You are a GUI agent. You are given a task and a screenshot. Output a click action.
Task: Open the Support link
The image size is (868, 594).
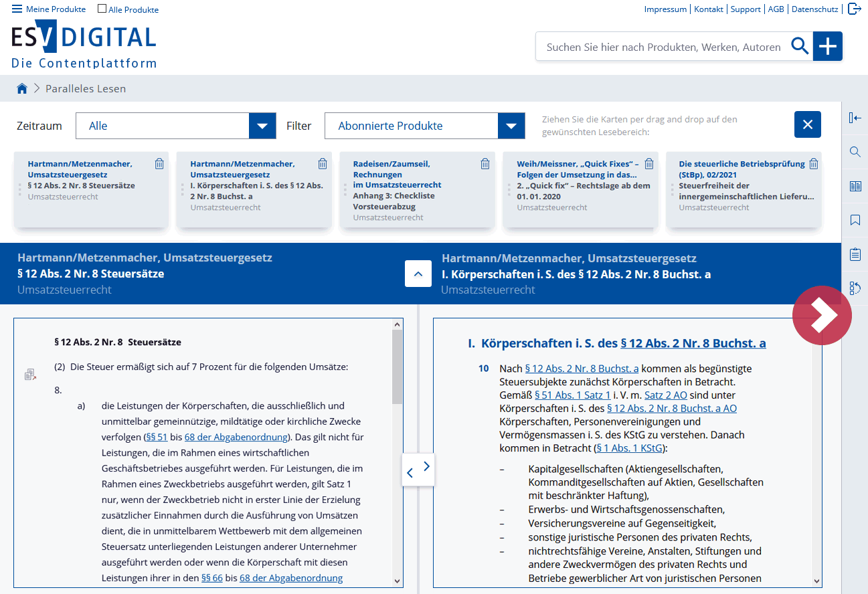[x=746, y=9]
